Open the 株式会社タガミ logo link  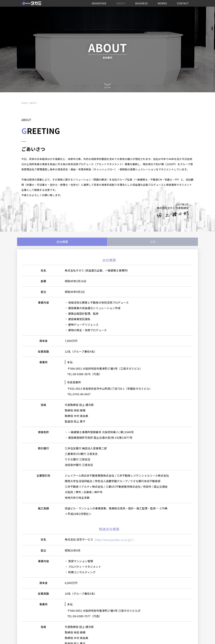pyautogui.click(x=31, y=3)
